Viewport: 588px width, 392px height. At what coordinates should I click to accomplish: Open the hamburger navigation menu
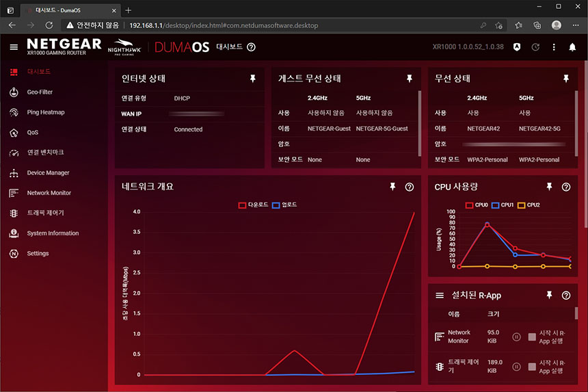click(x=14, y=47)
